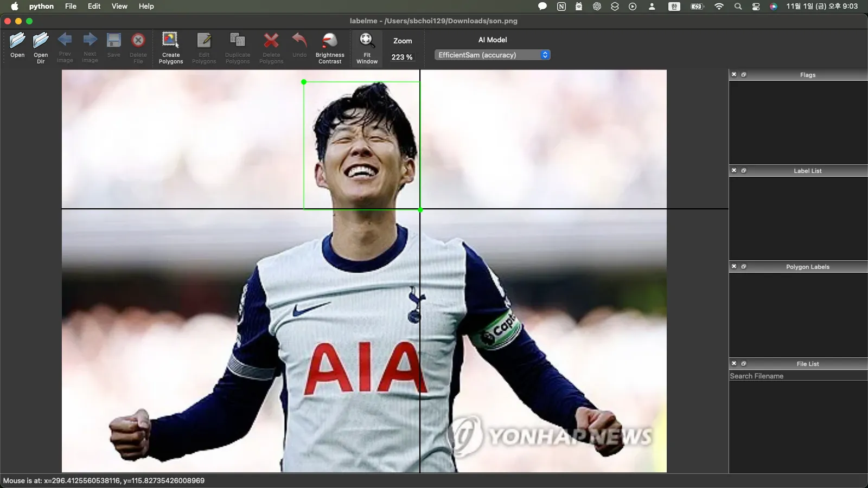
Task: Open Spotlight search in menu bar
Action: (x=738, y=7)
